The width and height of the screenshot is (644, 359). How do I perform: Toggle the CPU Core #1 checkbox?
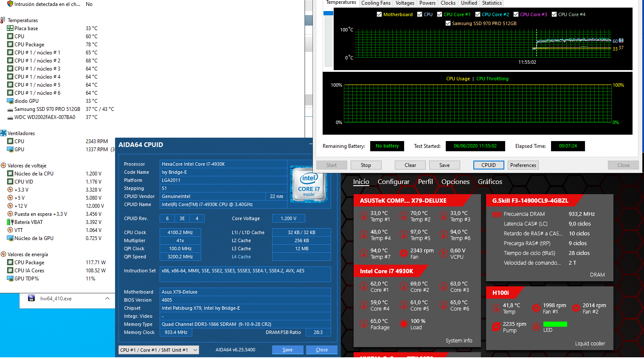439,14
